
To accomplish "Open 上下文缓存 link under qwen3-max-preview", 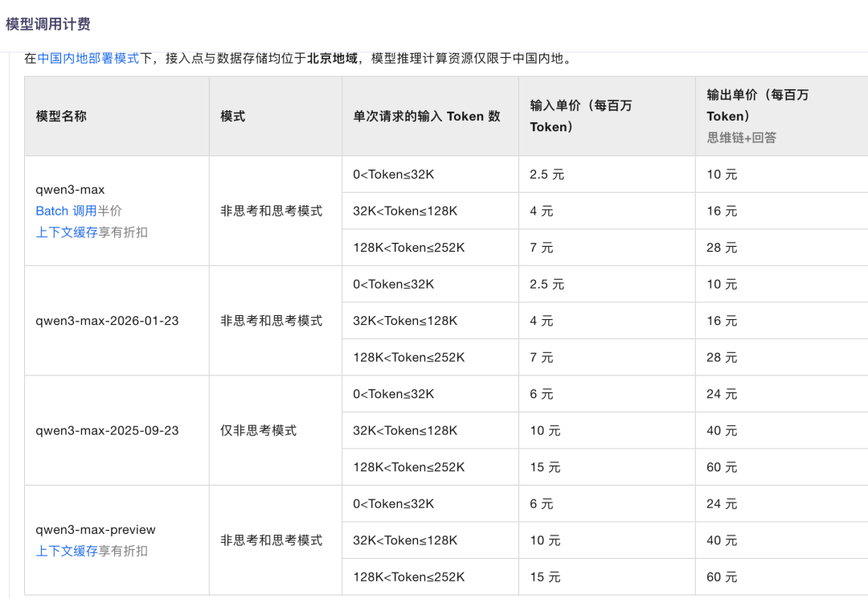I will [x=67, y=551].
